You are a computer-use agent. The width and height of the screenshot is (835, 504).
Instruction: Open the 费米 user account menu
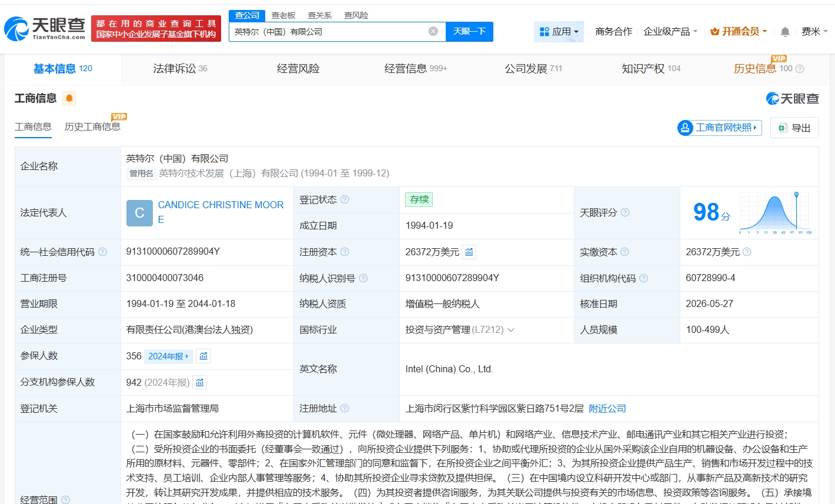pyautogui.click(x=814, y=32)
